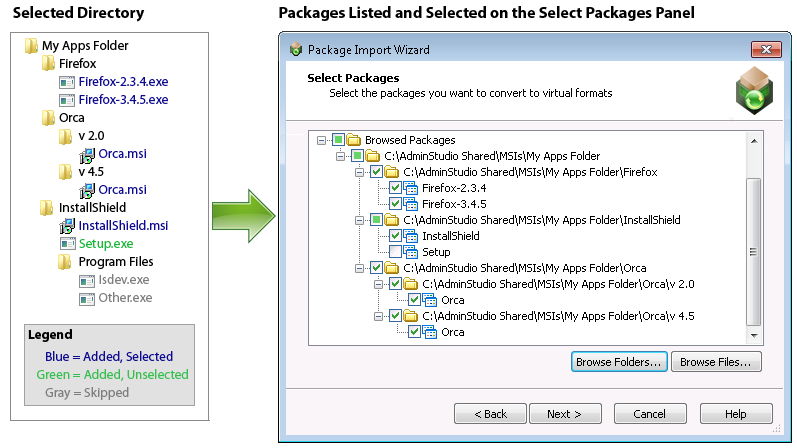Collapse the My Apps Folder\Firefox node
Screen dimensions: 797x448
358,172
